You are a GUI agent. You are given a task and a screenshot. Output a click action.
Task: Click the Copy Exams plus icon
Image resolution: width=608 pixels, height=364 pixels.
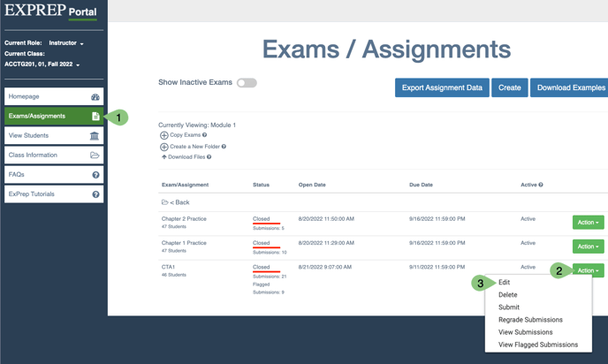(164, 135)
